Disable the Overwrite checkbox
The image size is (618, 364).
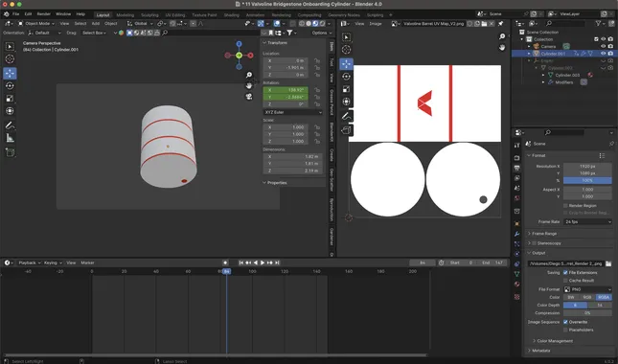point(565,322)
